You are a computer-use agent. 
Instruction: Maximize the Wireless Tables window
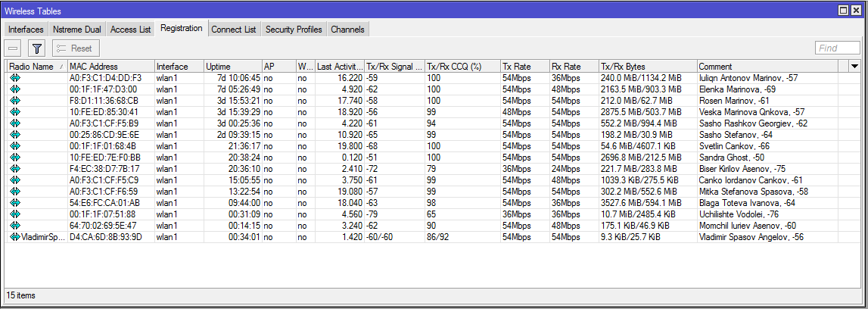coord(844,11)
